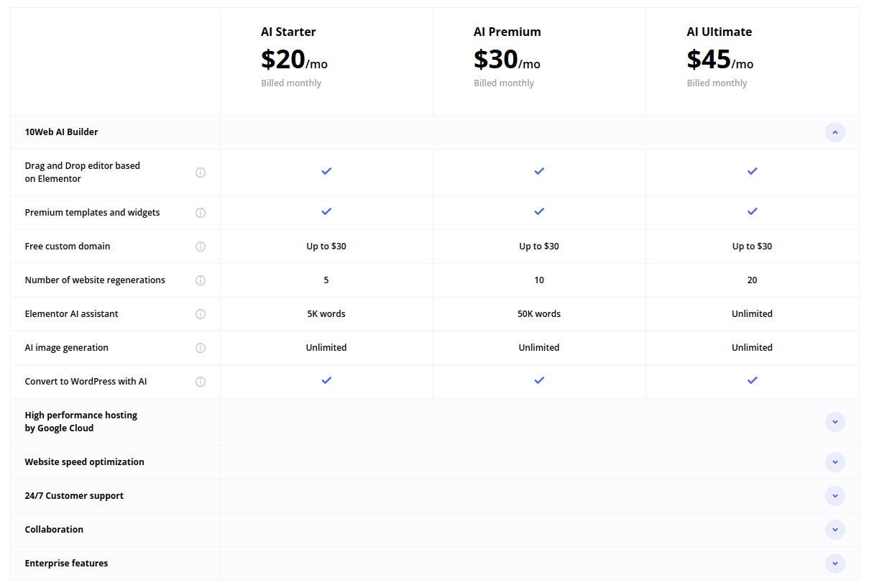Viewport: 869px width, 588px height.
Task: Click AI Ultimate checkmark for Convert to WordPress
Action: [x=752, y=380]
